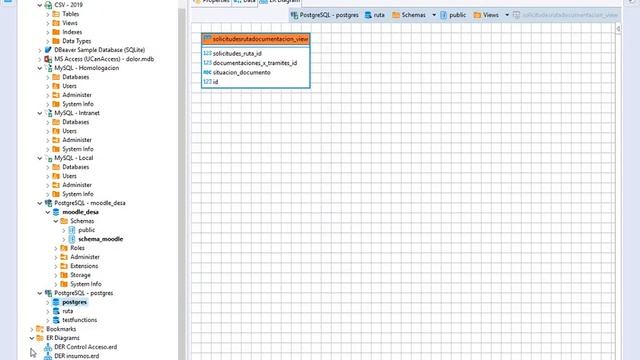Click the MS Access dolor.mdb connection icon
Viewport: 640px width, 360px height.
point(48,59)
